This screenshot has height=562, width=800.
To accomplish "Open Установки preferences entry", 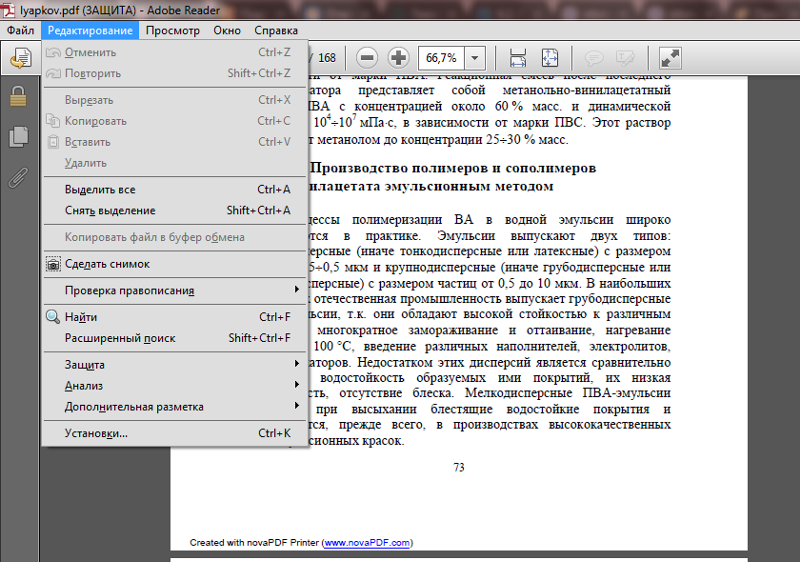I will [96, 434].
